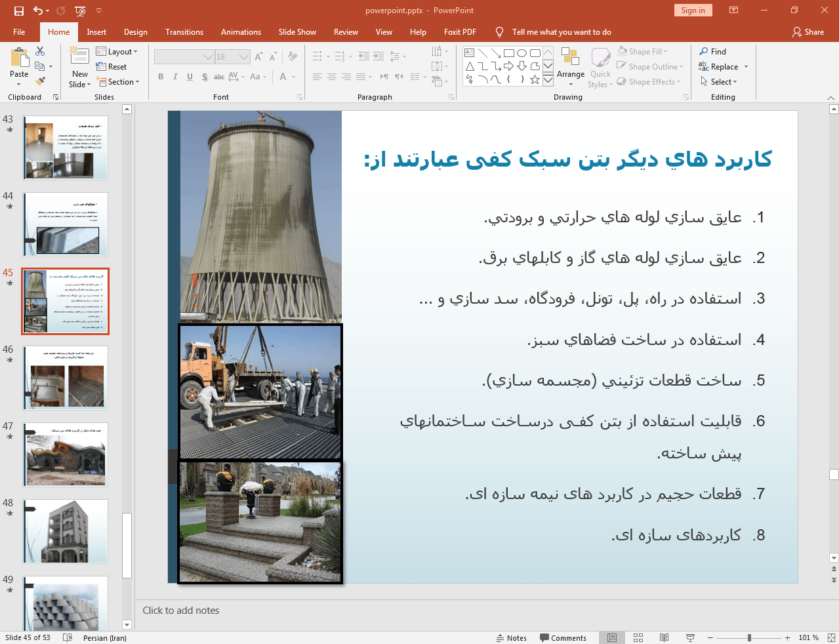This screenshot has width=839, height=644.
Task: Open the Select dropdown in Editing
Action: [718, 81]
